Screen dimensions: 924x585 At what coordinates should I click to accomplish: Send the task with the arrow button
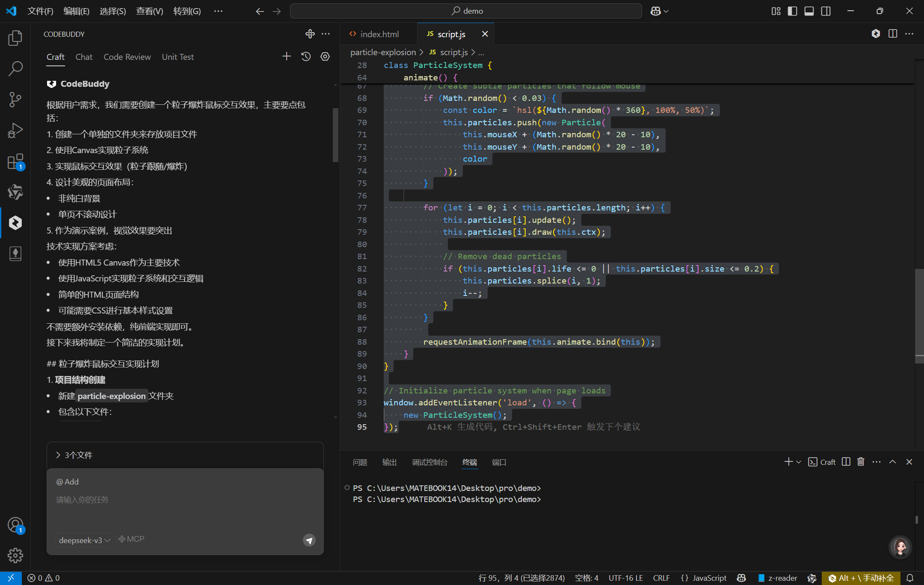click(309, 540)
